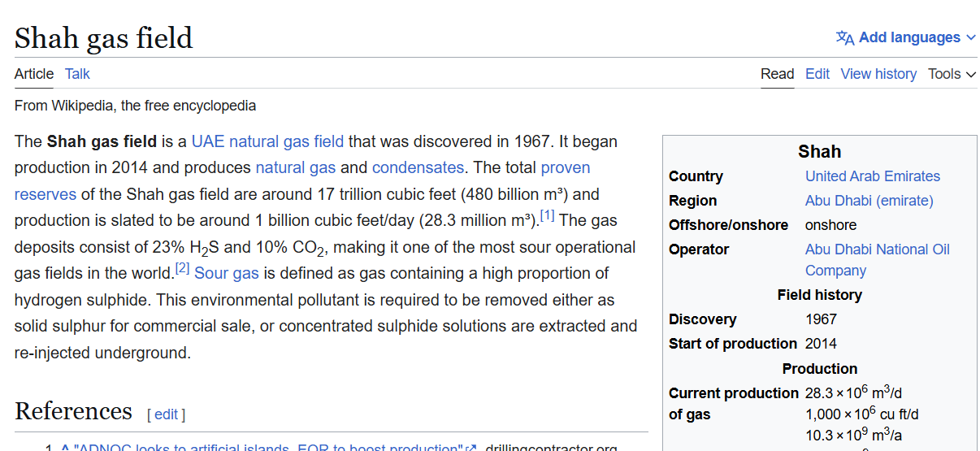The height and width of the screenshot is (451, 980).
Task: Open United Arab Emirates infobox link
Action: [873, 176]
